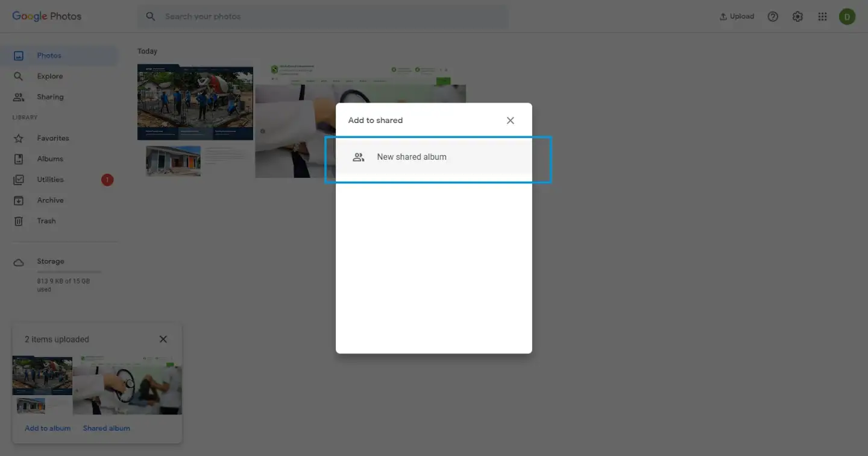Viewport: 868px width, 456px height.
Task: Select New shared album option
Action: pos(412,157)
